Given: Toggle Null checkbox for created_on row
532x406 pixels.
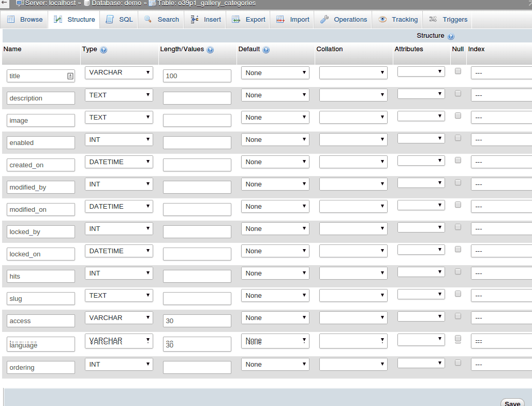Looking at the screenshot, I should [x=457, y=160].
